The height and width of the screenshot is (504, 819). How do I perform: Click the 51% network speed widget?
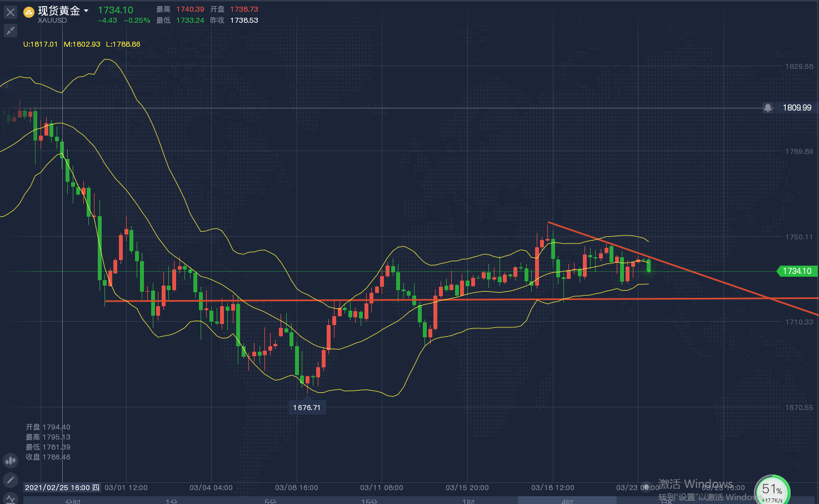coord(772,490)
